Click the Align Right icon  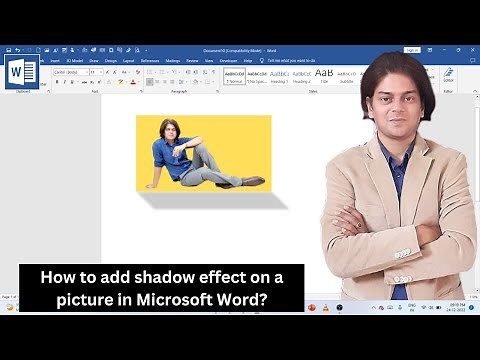[165, 82]
